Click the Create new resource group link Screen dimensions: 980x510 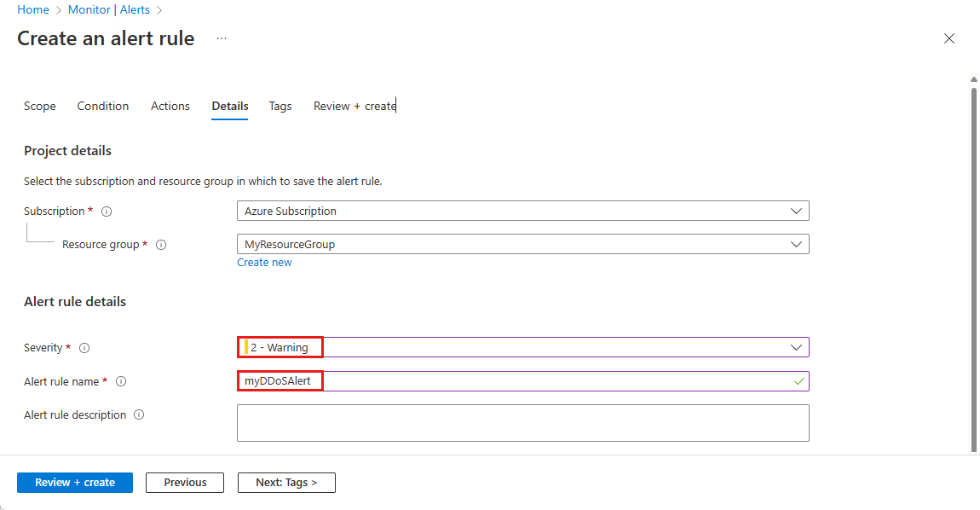click(x=264, y=263)
